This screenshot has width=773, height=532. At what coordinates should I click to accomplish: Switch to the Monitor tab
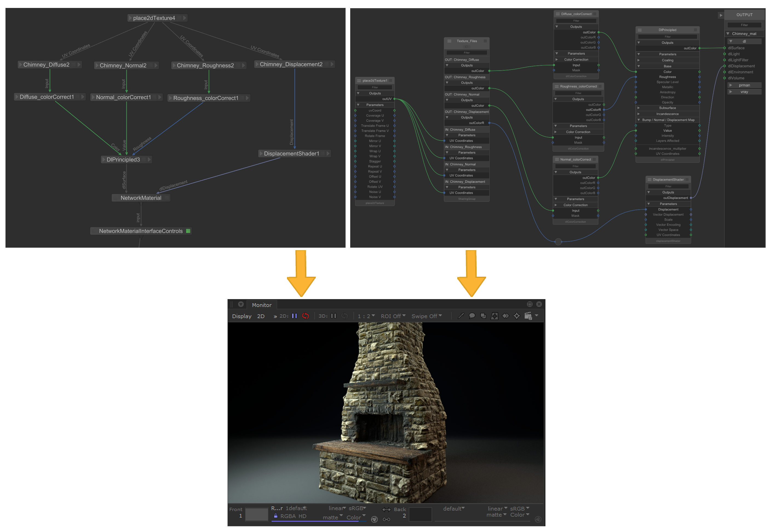coord(262,305)
